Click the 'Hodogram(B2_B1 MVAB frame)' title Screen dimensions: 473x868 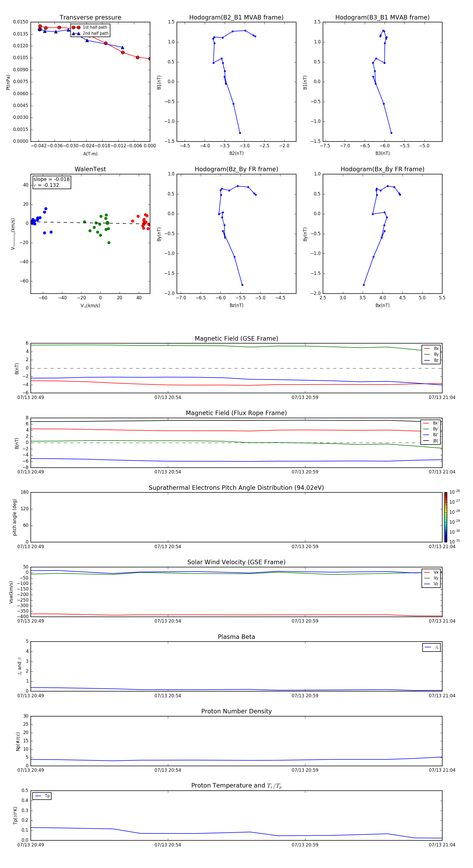236,18
